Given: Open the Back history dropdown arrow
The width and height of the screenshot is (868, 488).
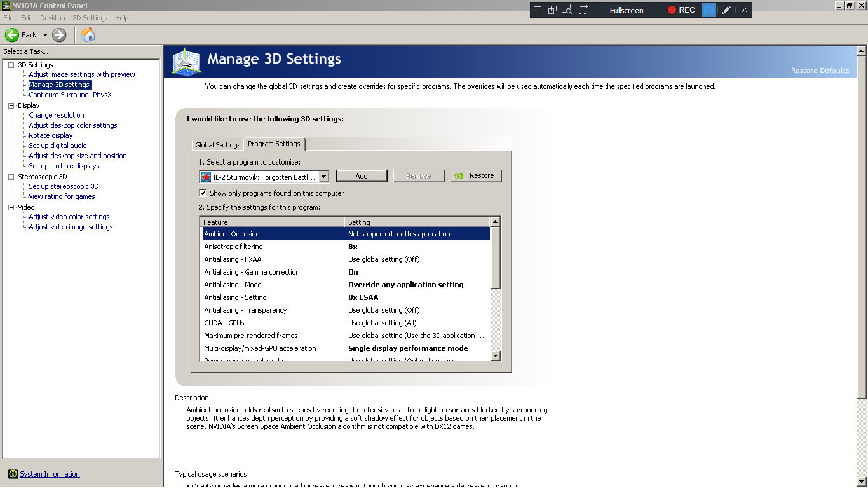Looking at the screenshot, I should (x=45, y=35).
